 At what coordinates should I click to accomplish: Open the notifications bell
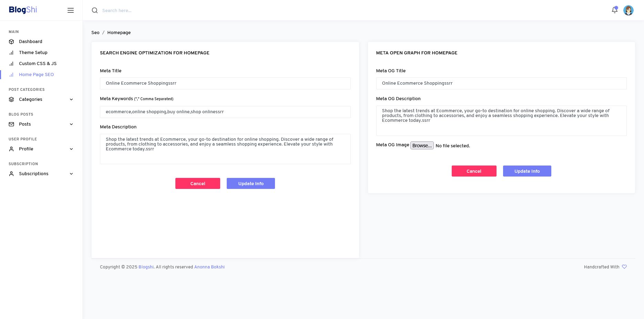click(x=614, y=10)
